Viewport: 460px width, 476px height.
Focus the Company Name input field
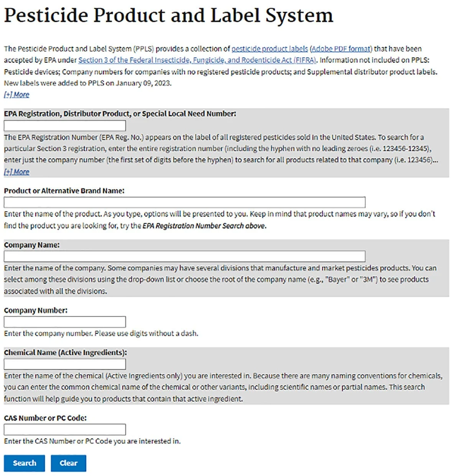[x=184, y=256]
